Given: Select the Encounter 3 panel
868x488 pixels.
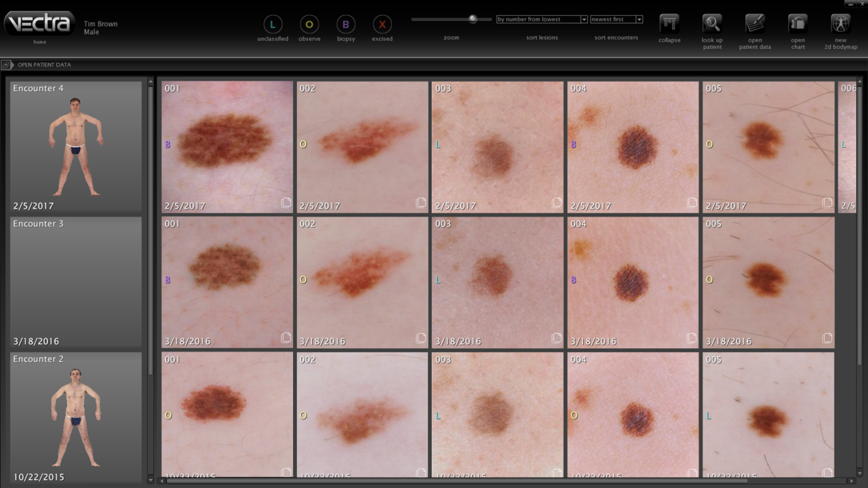Looking at the screenshot, I should tap(75, 282).
